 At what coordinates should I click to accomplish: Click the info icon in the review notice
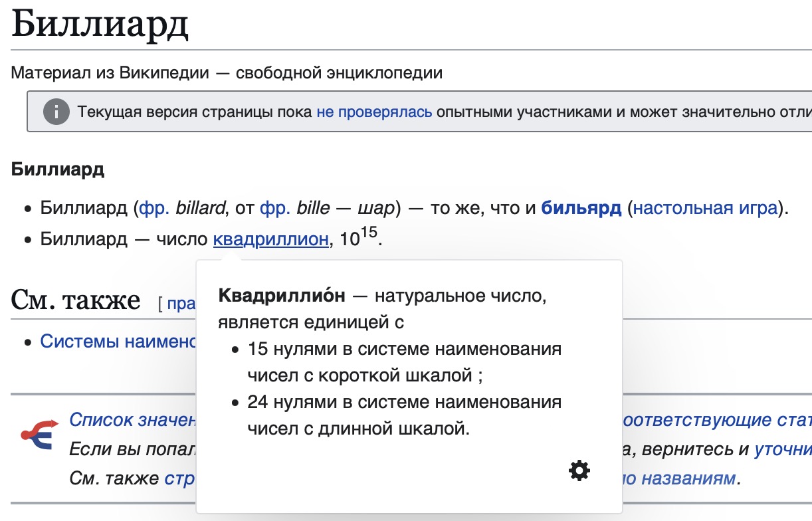[56, 111]
